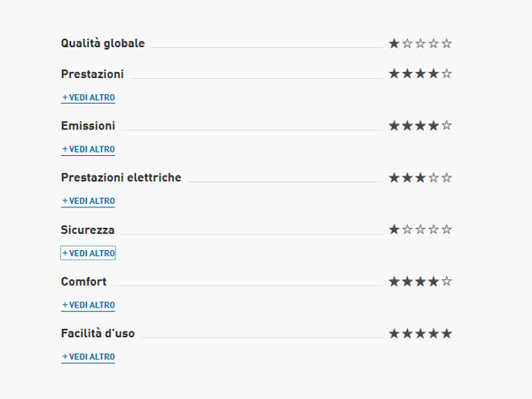The image size is (532, 399).
Task: Expand Vedi Altro under Comfort
Action: 89,305
